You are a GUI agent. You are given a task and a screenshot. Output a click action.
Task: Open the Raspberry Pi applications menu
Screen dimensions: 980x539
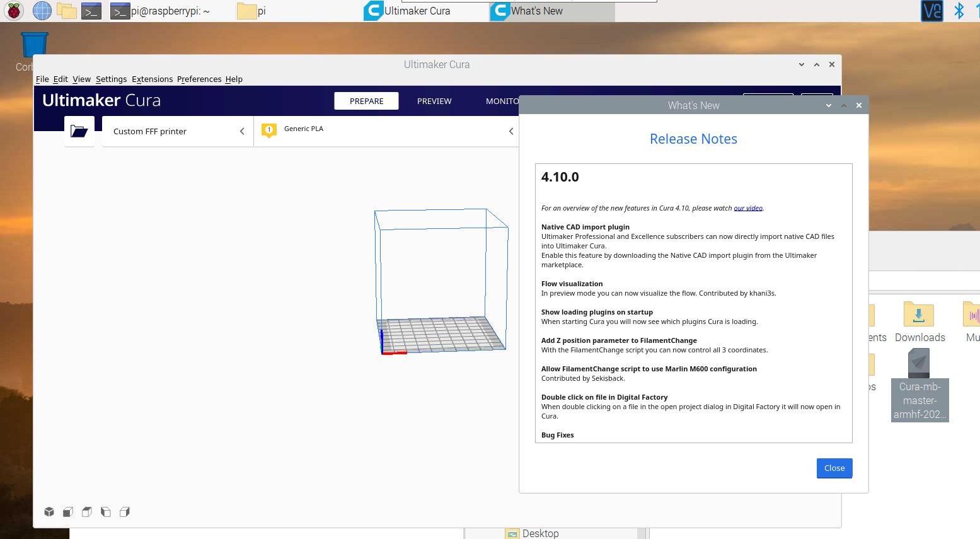pyautogui.click(x=14, y=11)
